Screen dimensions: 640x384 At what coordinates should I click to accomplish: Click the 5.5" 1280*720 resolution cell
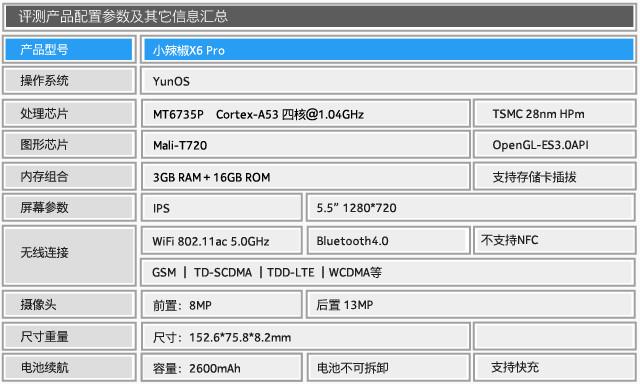click(x=471, y=207)
